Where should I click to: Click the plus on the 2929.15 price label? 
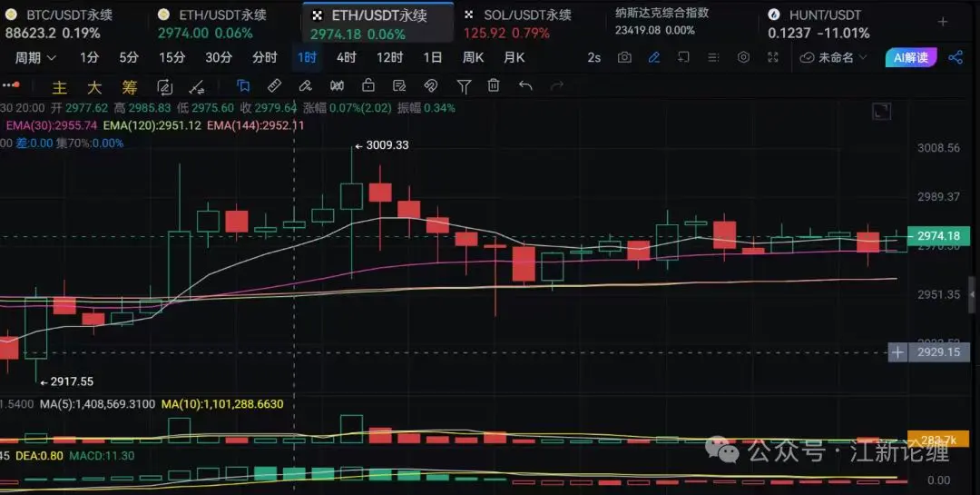click(897, 352)
